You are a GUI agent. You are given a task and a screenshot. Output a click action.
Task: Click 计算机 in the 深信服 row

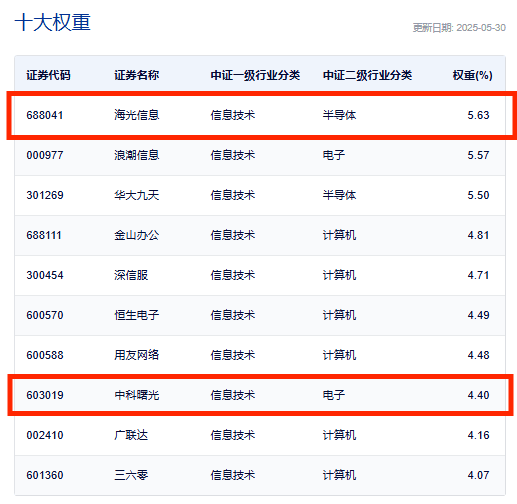339,275
